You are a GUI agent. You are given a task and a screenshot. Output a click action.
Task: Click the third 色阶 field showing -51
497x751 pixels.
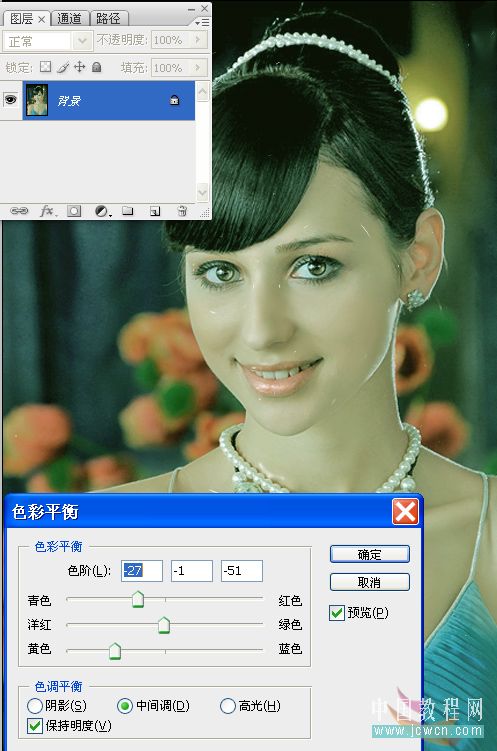coord(242,570)
